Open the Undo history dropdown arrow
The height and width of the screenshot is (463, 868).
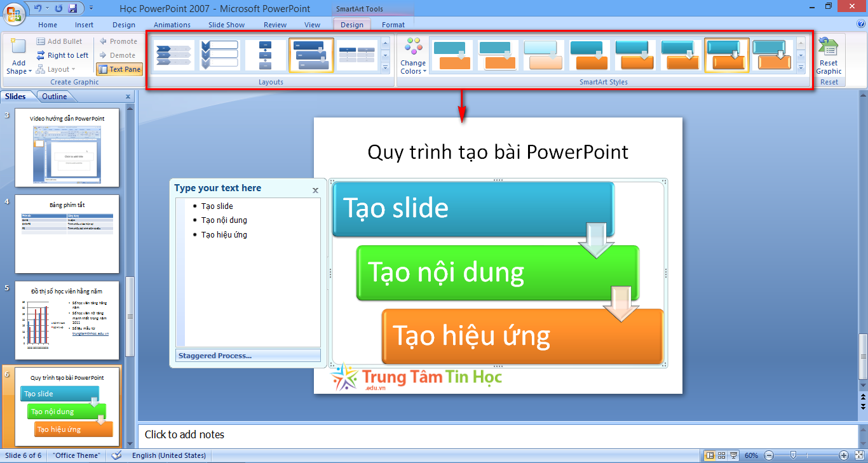[x=48, y=8]
